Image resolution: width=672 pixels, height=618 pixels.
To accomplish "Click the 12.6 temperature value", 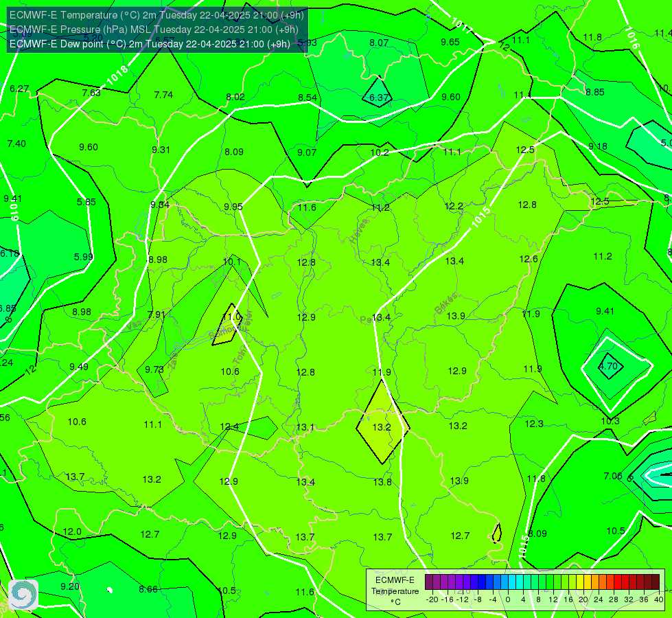I will 529,259.
